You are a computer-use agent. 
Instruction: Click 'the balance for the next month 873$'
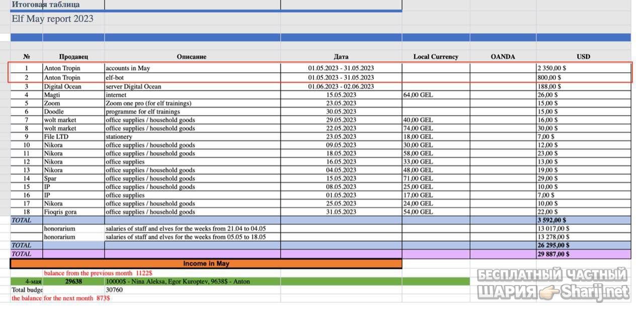[x=61, y=298]
